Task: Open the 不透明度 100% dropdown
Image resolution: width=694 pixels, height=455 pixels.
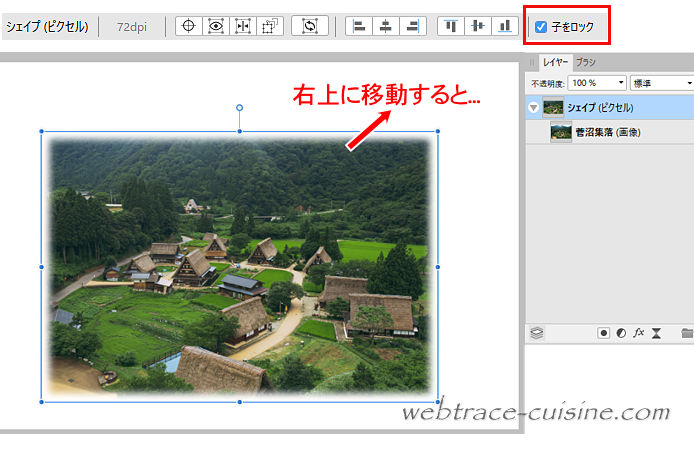Action: [x=621, y=82]
